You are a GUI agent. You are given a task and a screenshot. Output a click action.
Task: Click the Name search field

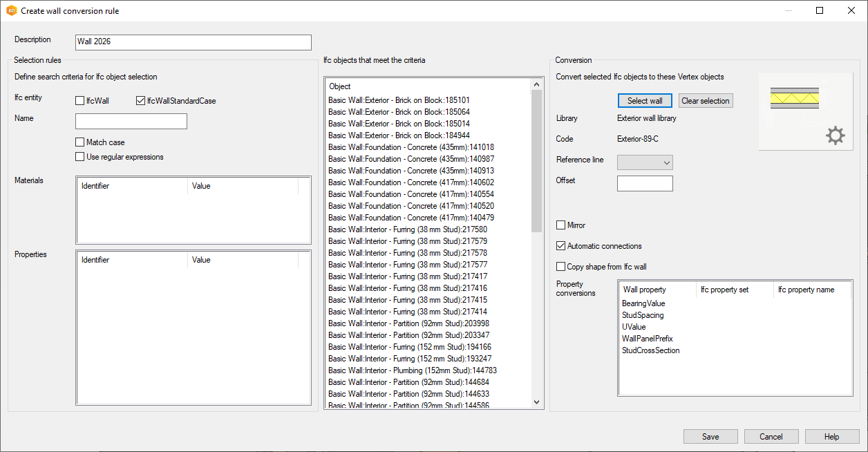131,122
